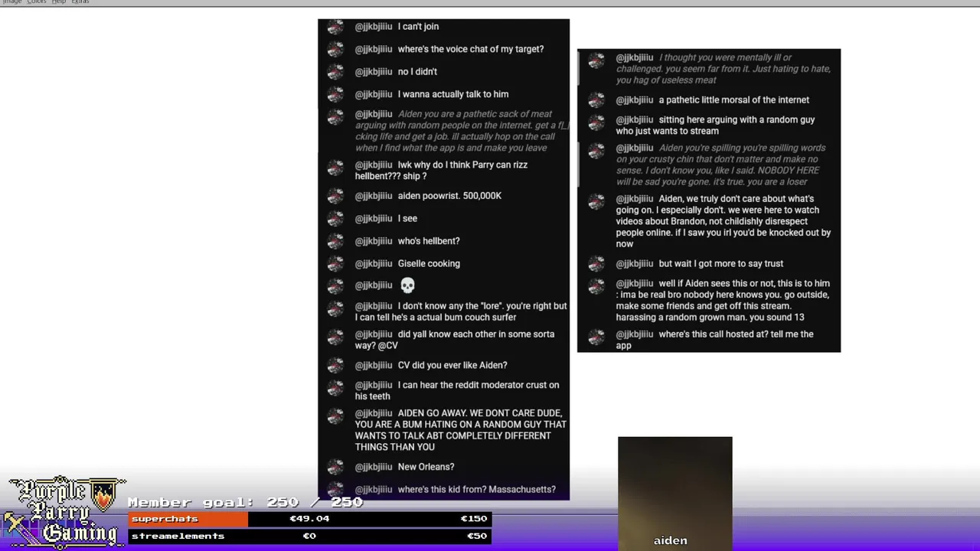Click message "I wanna actually talk to him"
Viewport: 980px width, 551px height.
point(453,94)
